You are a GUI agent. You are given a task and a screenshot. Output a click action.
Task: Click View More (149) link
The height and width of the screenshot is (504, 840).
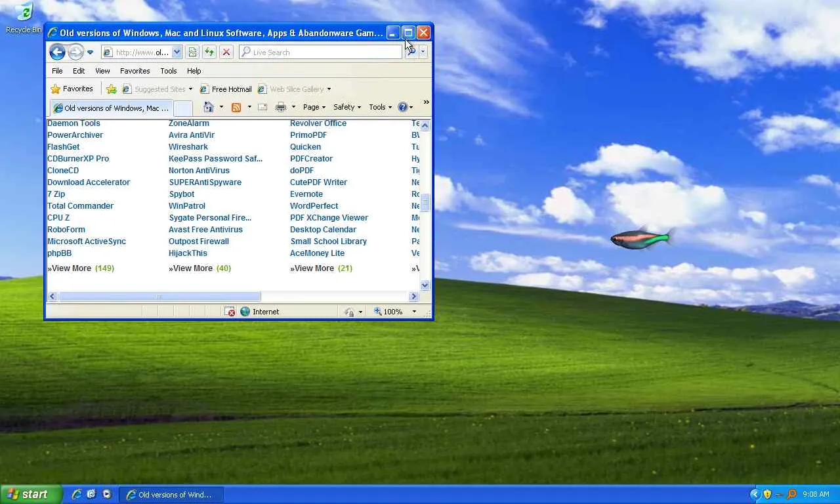[81, 268]
